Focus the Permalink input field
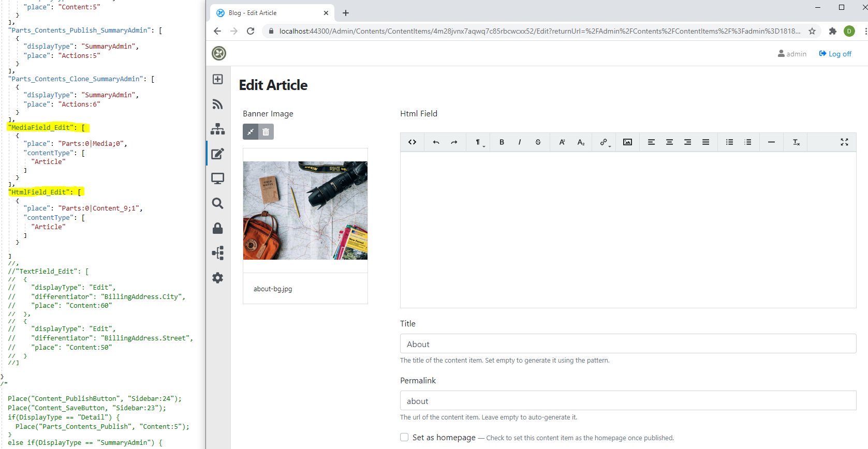Viewport: 868px width, 449px height. (x=628, y=400)
